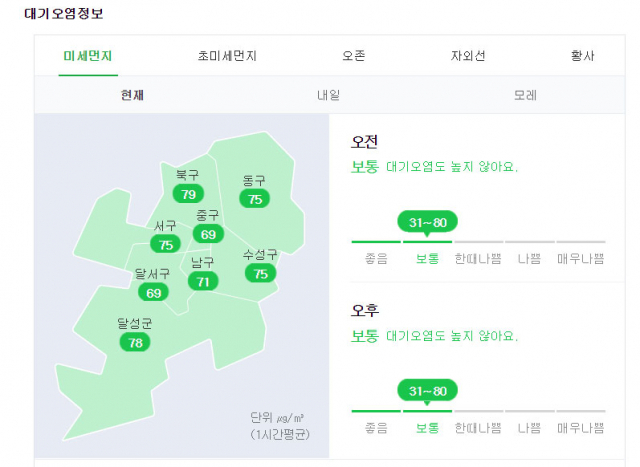Click the 오전 31~80 range bubble
Image resolution: width=640 pixels, height=467 pixels.
point(427,222)
